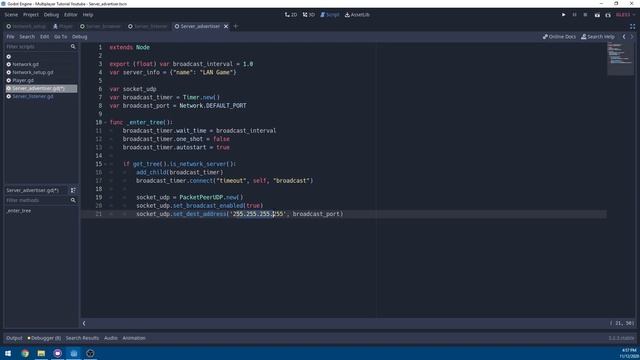
Task: Open the script editor Edit menu
Action: (44, 37)
